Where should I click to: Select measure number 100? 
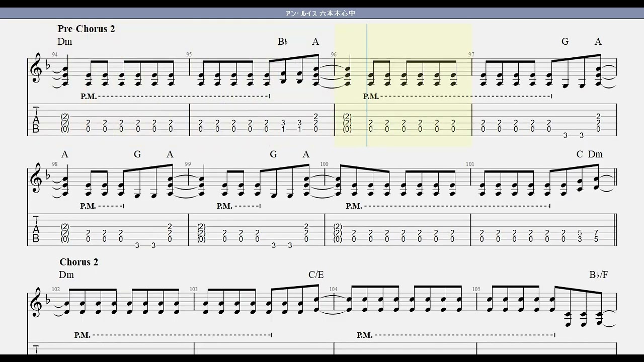point(324,164)
